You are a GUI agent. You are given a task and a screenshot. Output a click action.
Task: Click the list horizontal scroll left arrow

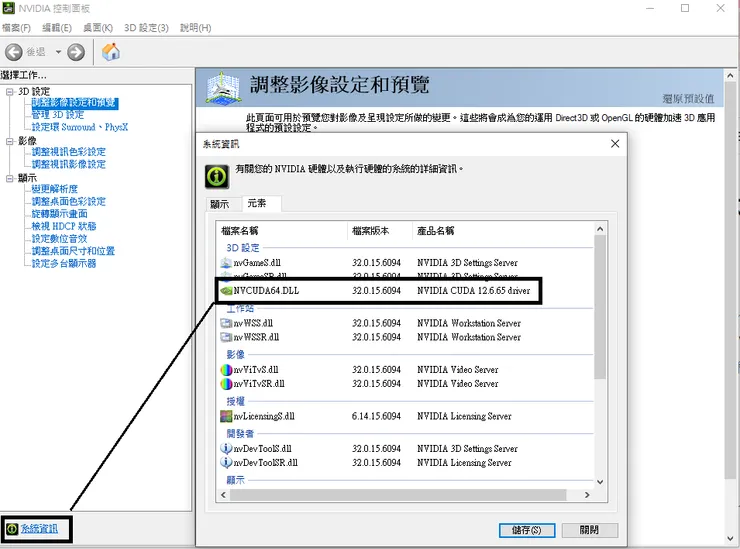click(x=223, y=495)
